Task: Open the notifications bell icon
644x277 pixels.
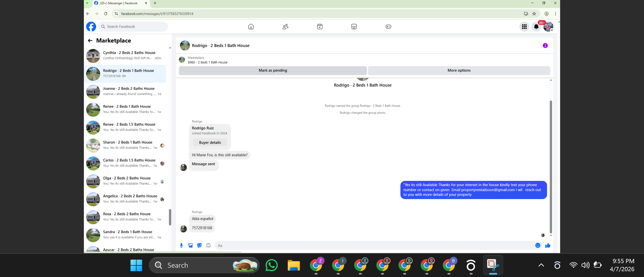Action: coord(536,27)
